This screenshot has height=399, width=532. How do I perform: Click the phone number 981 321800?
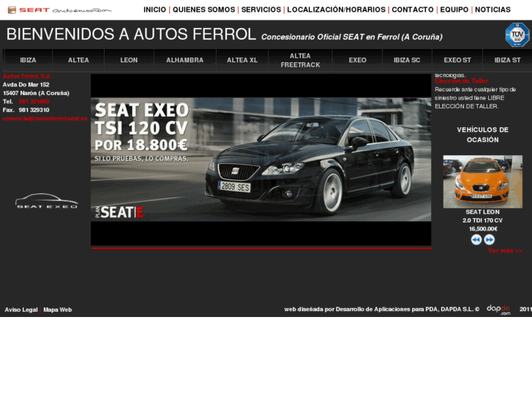click(34, 102)
